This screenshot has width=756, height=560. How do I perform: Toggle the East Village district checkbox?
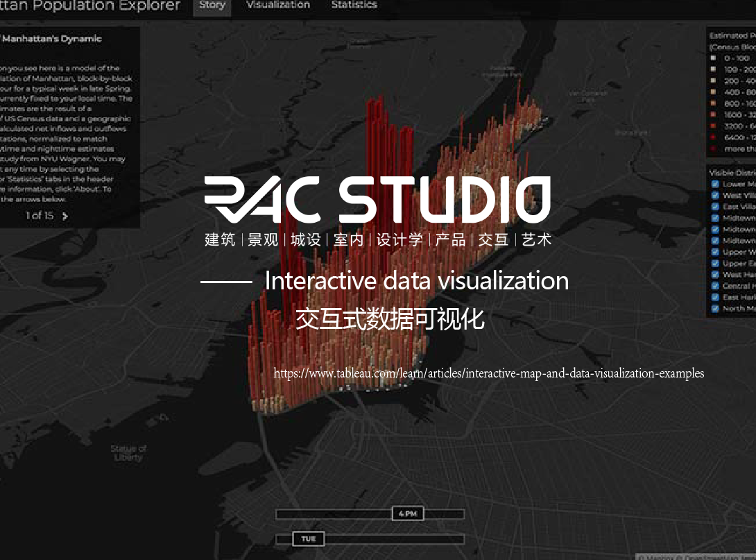tap(715, 206)
